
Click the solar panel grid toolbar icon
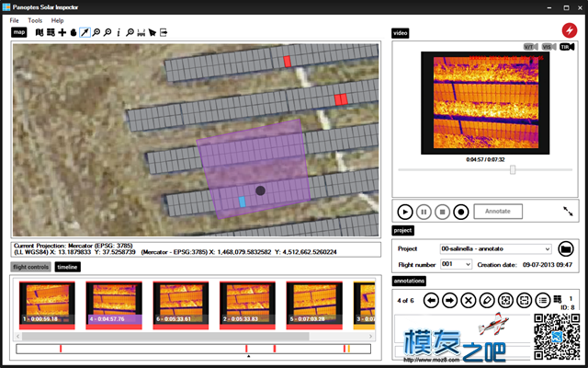coord(51,33)
